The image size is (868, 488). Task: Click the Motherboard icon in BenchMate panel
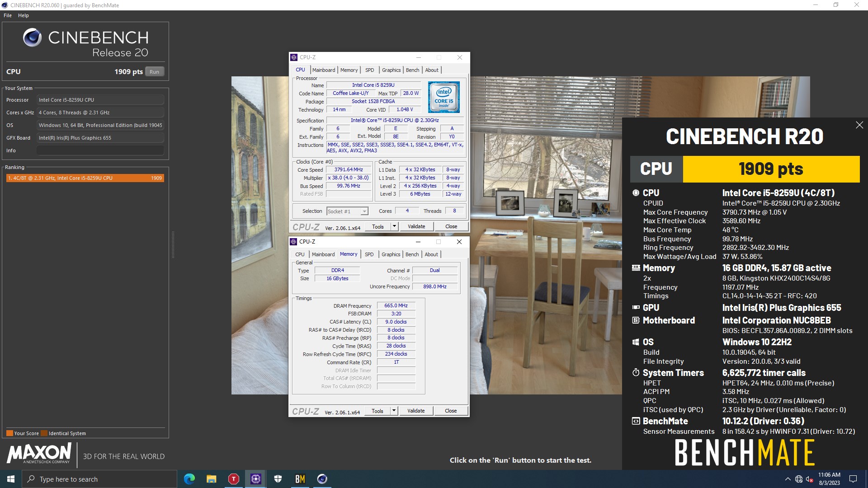tap(636, 320)
